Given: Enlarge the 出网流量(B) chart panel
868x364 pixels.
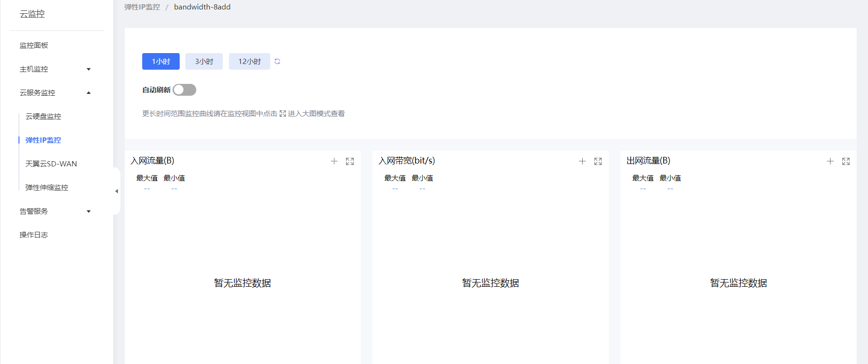Looking at the screenshot, I should pyautogui.click(x=846, y=161).
